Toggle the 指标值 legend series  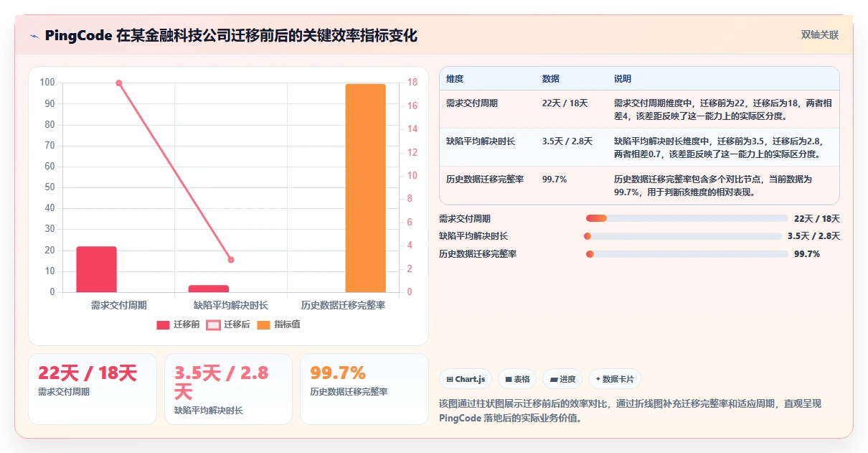278,324
